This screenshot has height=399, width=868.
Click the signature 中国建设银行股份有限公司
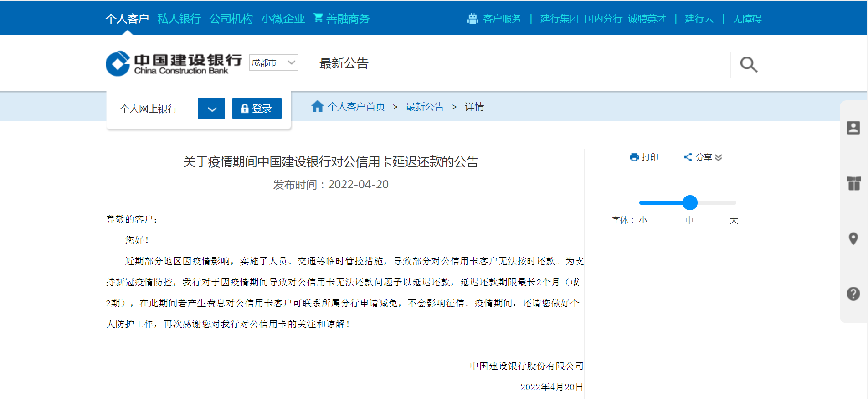[x=527, y=366]
